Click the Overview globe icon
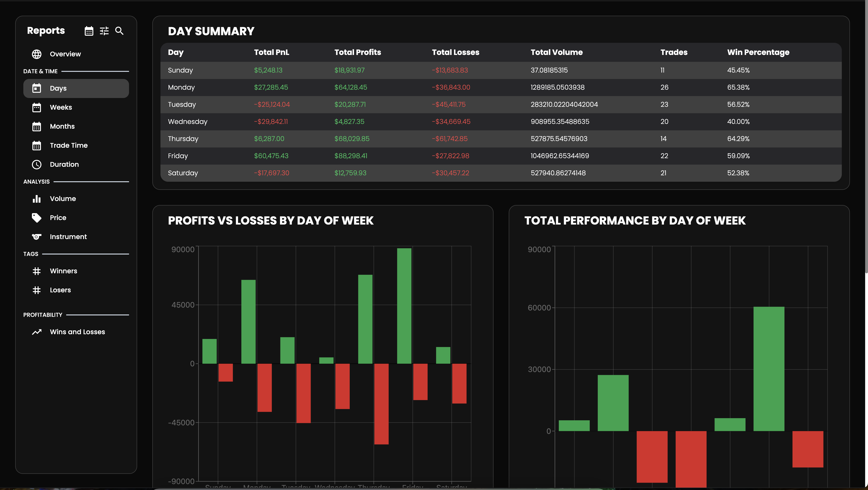 pos(36,54)
